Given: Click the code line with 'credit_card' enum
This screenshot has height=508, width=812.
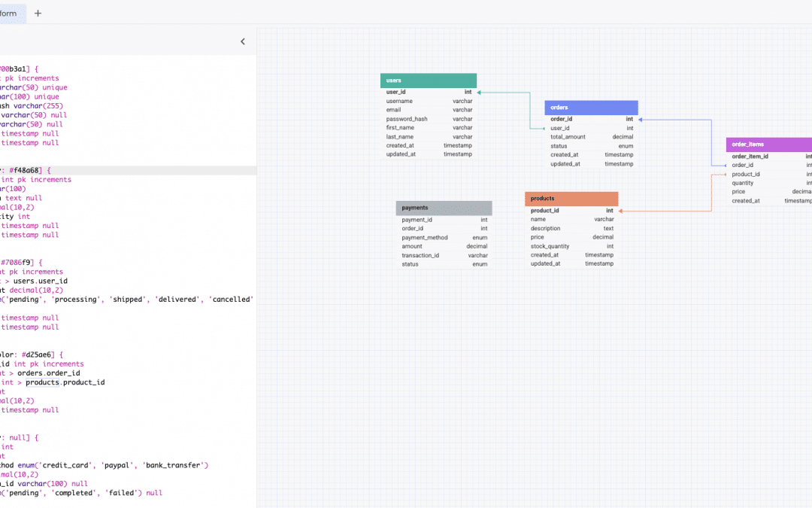Looking at the screenshot, I should pos(105,465).
